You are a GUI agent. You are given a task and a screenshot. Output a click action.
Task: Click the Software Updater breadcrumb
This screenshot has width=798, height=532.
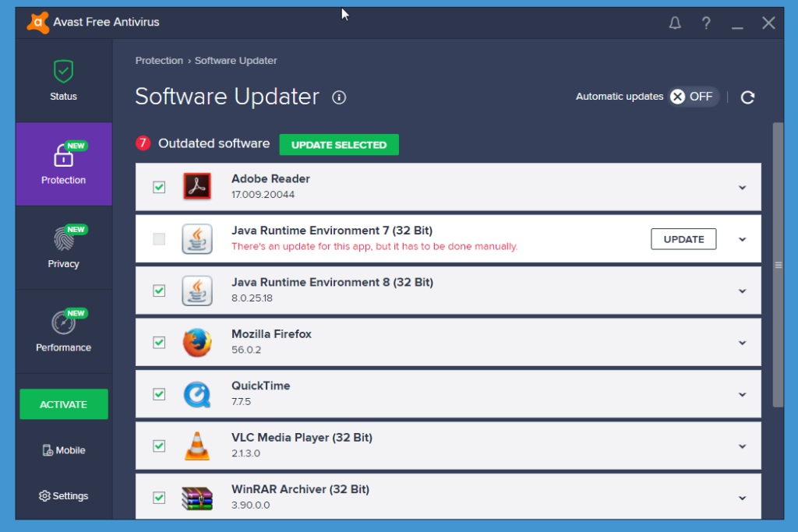(x=235, y=61)
